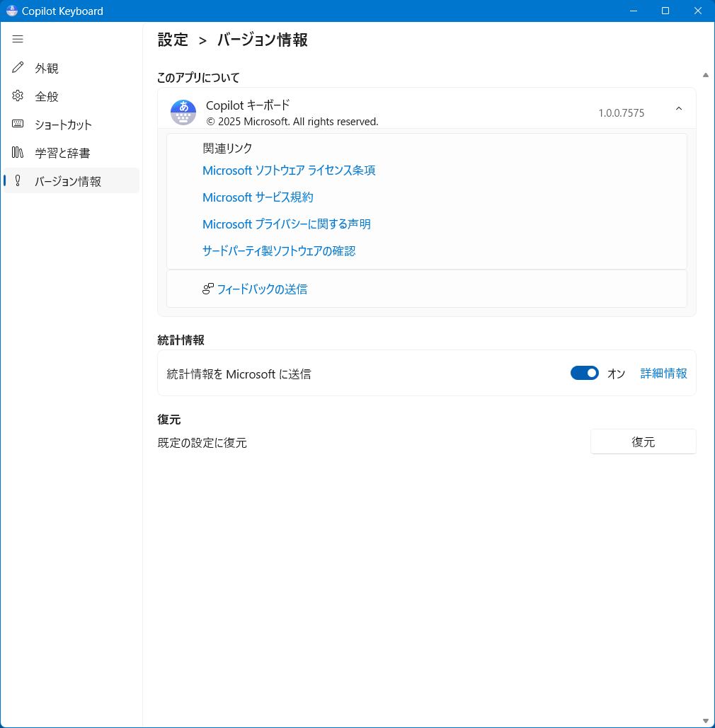Click the このアプリについて heading

198,78
